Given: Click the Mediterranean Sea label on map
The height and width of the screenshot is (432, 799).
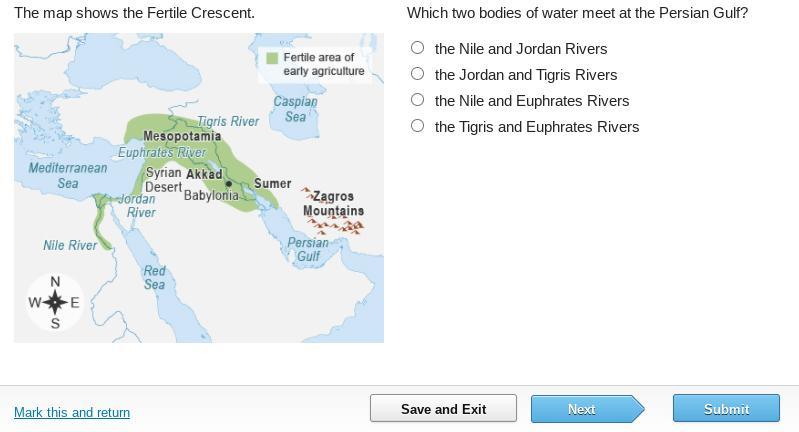Looking at the screenshot, I should [67, 175].
